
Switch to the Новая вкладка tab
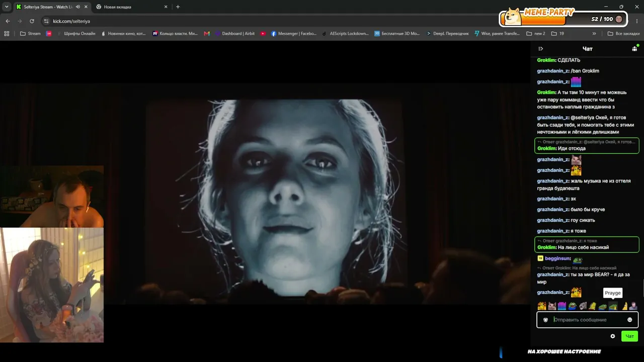click(x=131, y=7)
